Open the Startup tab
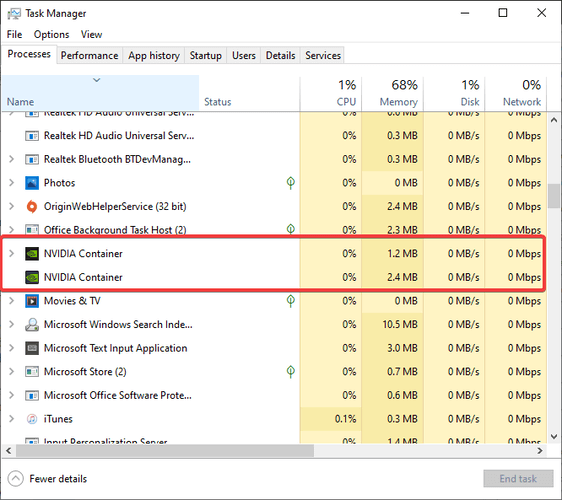This screenshot has width=562, height=500. click(x=205, y=56)
